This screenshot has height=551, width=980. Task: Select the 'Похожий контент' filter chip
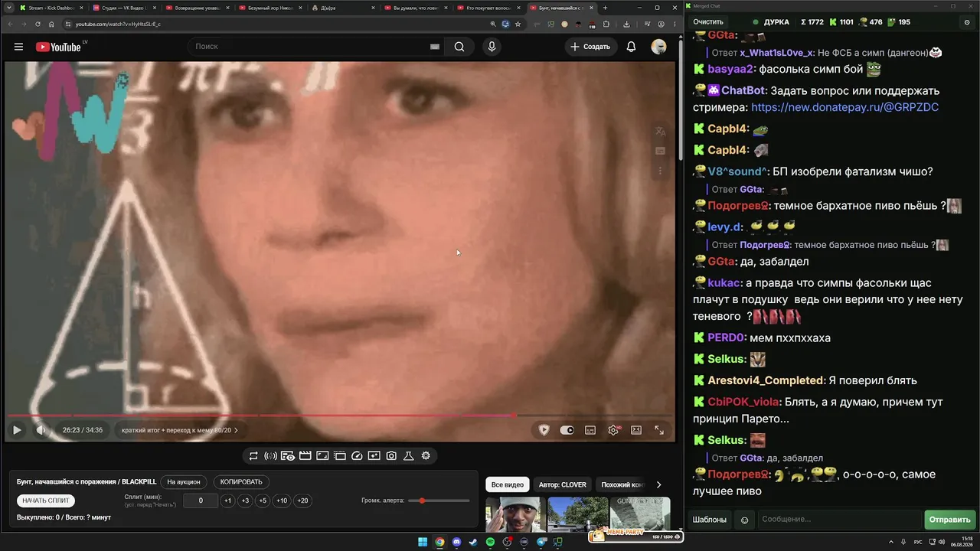tap(622, 484)
